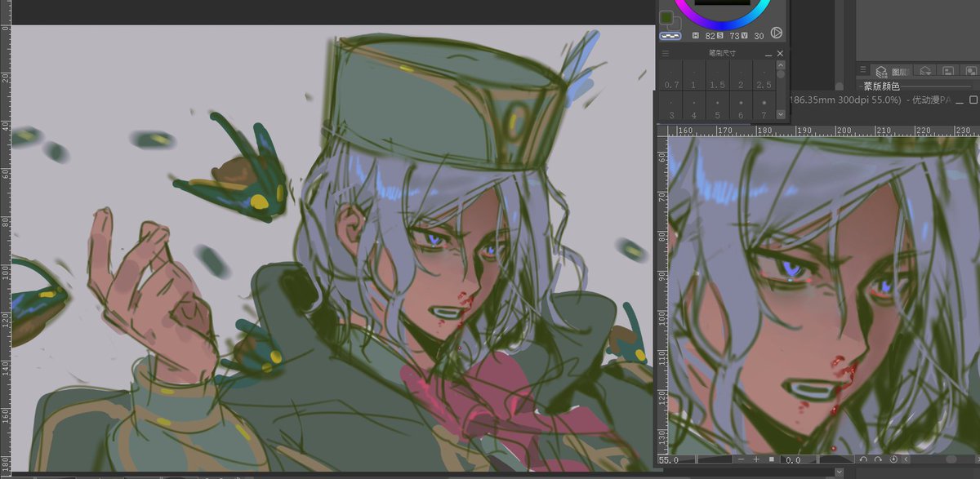
Task: Zoom out with the minus icon
Action: coord(741,459)
